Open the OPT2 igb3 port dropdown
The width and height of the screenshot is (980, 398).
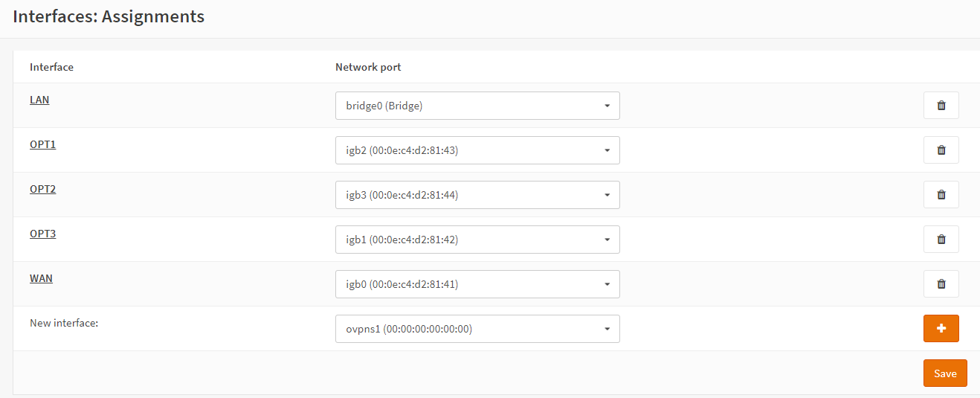[x=477, y=195]
